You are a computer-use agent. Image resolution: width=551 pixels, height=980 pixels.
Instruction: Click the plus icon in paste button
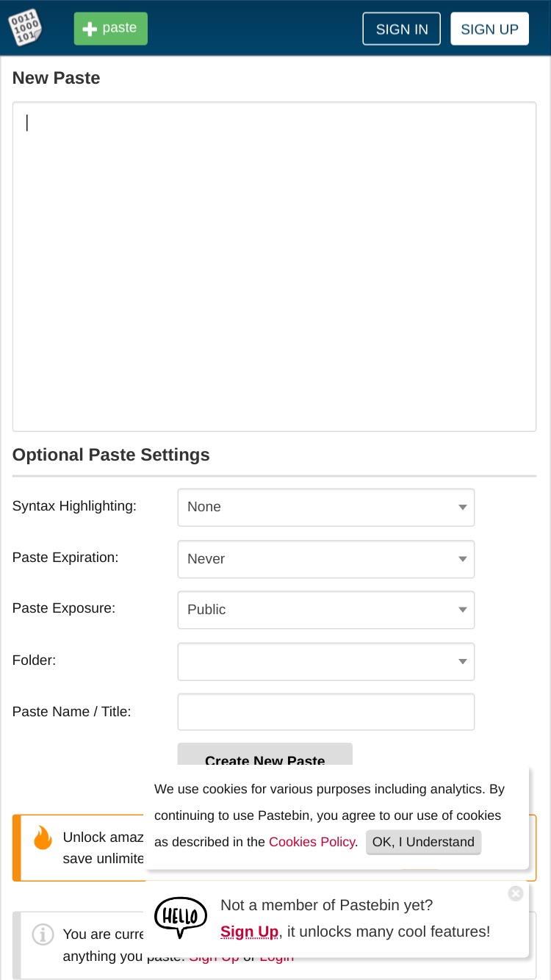(90, 29)
